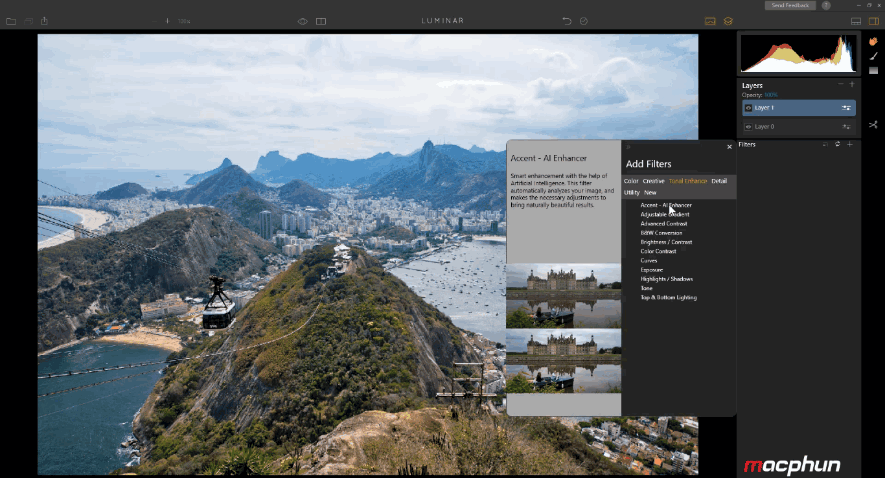Toggle the bottom presets strip icon
The width and height of the screenshot is (885, 478).
tap(856, 21)
